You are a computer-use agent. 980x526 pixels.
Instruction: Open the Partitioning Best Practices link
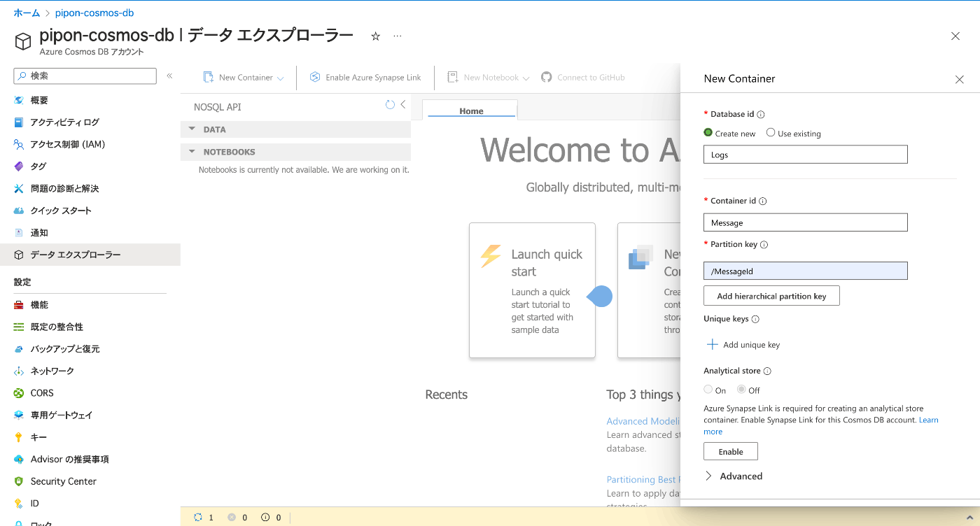(x=642, y=480)
